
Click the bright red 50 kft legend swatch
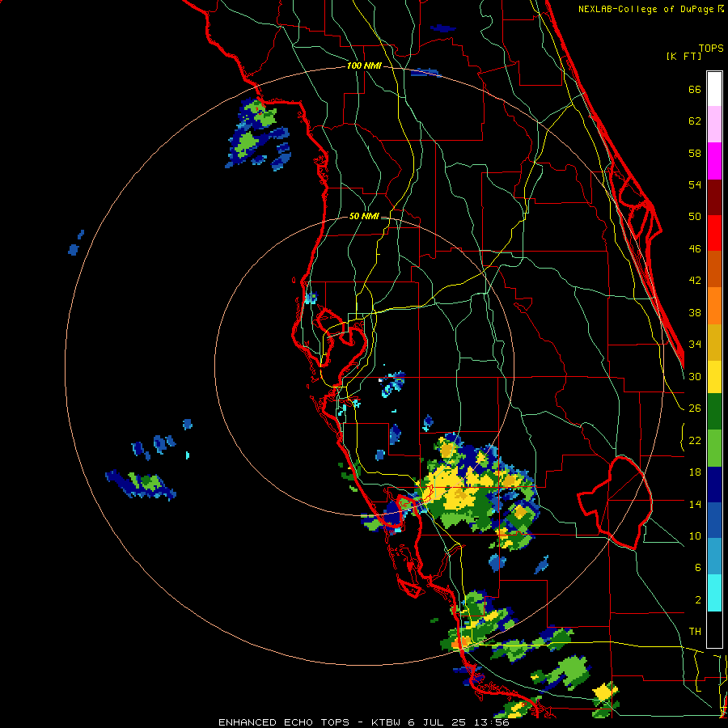[x=714, y=233]
